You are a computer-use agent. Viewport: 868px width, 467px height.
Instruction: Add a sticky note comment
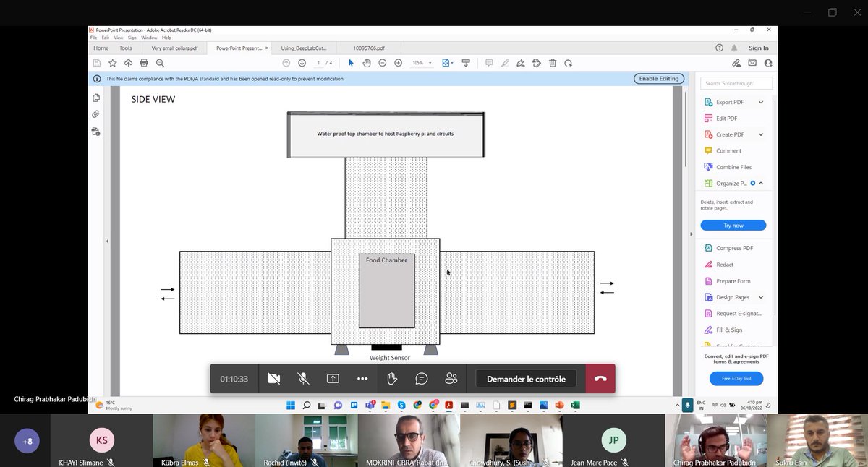click(490, 63)
